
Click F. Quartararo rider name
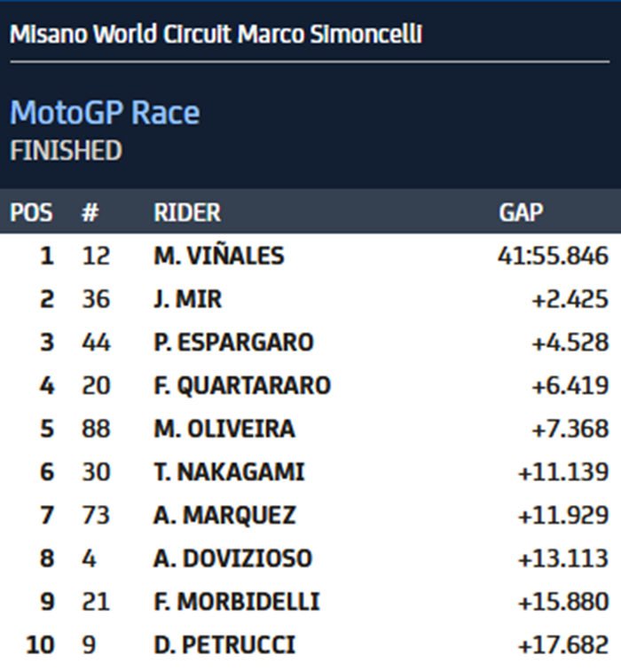241,385
